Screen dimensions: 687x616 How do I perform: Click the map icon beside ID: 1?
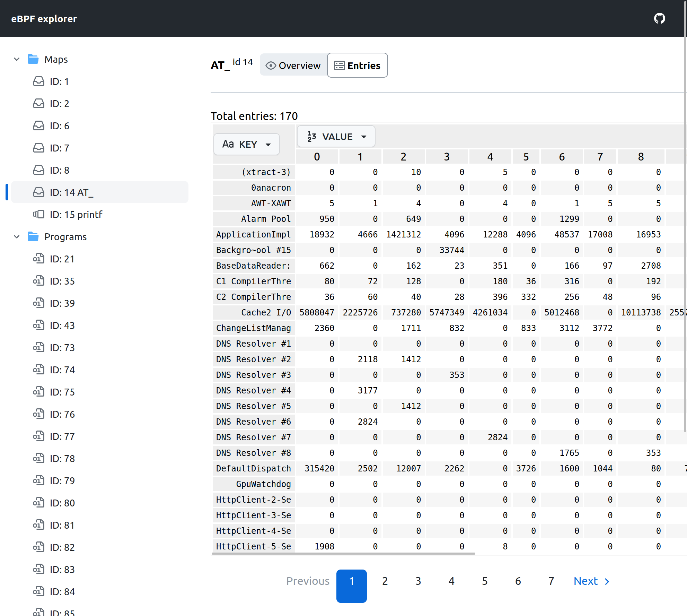39,81
